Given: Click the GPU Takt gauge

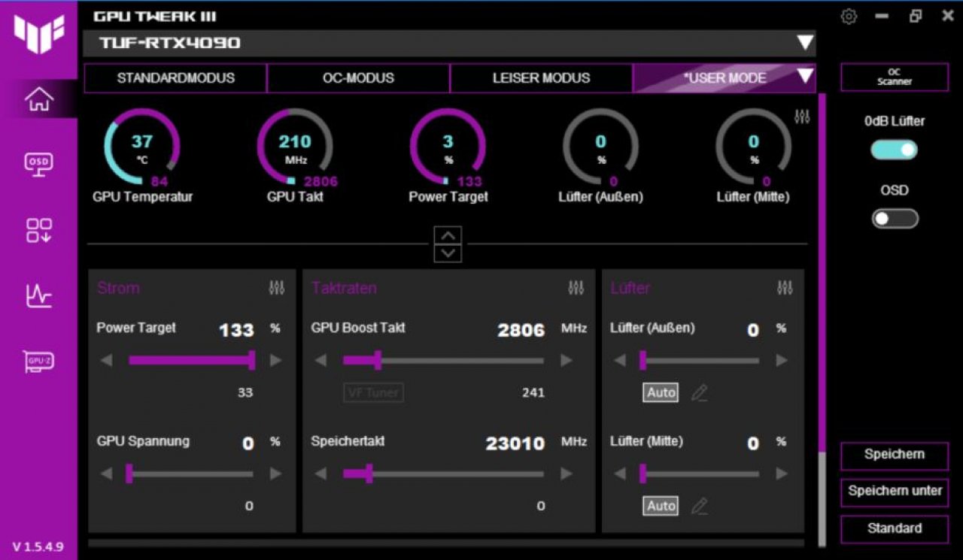Looking at the screenshot, I should pos(295,147).
